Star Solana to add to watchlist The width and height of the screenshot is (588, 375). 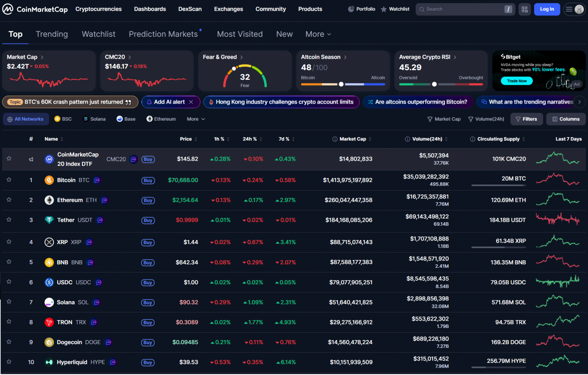[x=9, y=302]
